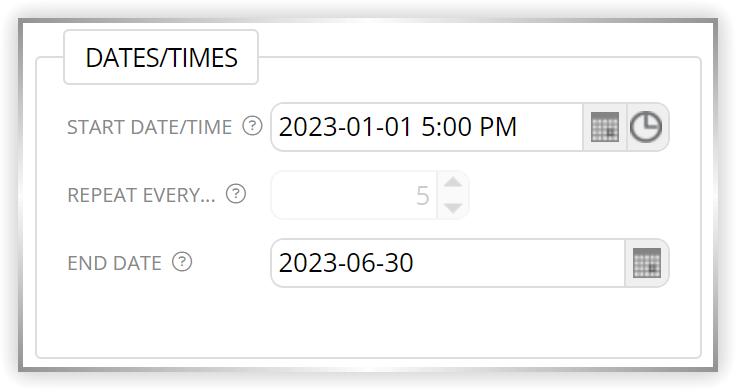Click the 2023-06-30 text in End Date field

click(346, 263)
